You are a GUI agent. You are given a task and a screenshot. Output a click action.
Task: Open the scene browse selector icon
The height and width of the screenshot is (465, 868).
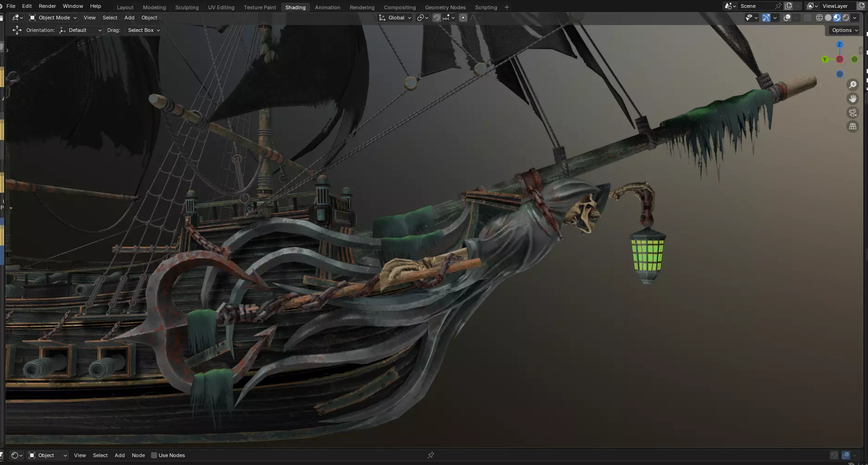tap(730, 6)
